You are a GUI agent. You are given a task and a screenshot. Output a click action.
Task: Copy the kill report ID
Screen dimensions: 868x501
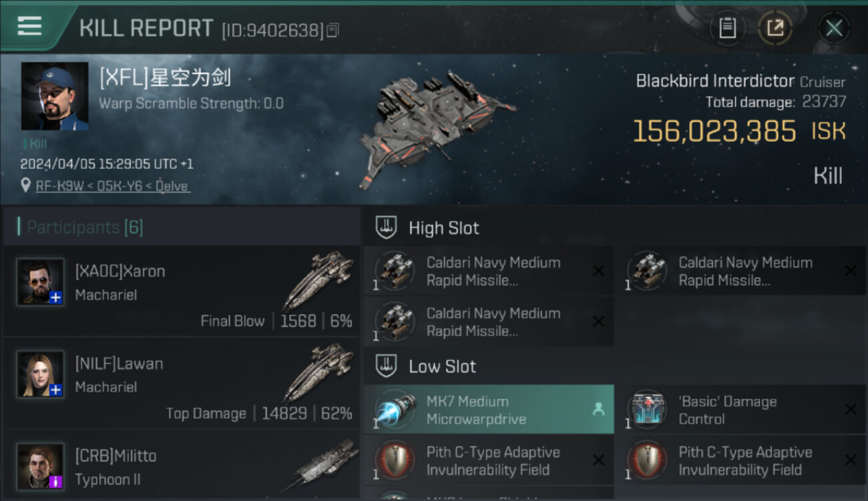[333, 30]
